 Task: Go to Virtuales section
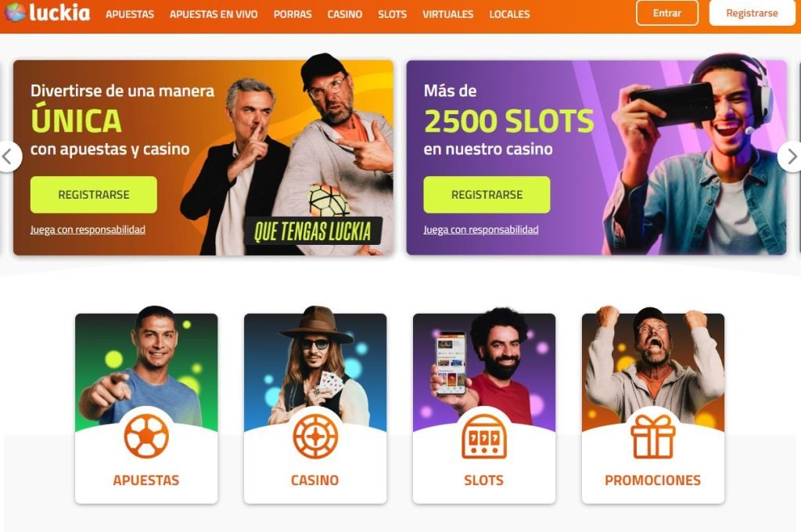(447, 14)
